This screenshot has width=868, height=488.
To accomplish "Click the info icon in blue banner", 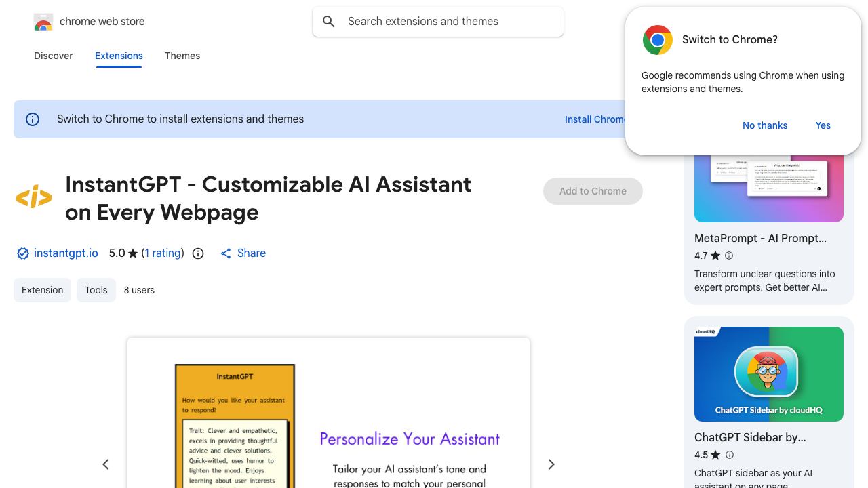I will click(33, 119).
